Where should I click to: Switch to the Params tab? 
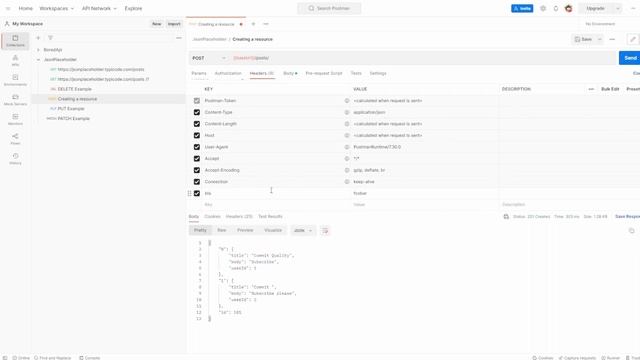[x=199, y=73]
